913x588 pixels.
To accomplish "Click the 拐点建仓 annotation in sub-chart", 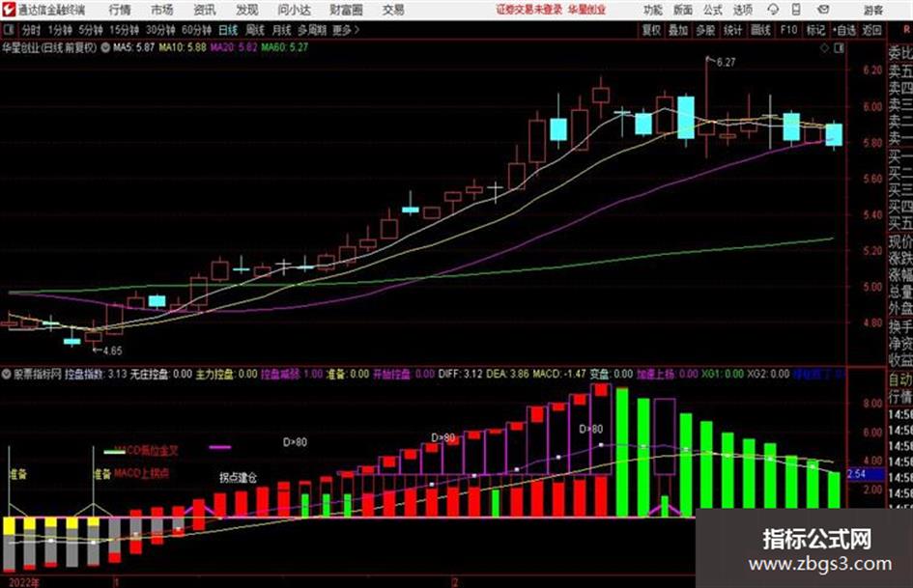I will (x=238, y=478).
